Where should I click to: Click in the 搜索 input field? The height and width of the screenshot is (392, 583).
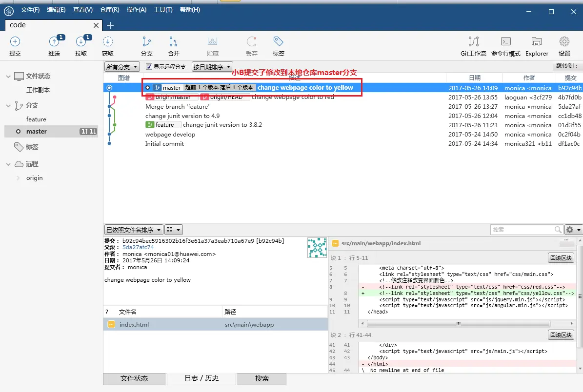pyautogui.click(x=522, y=230)
